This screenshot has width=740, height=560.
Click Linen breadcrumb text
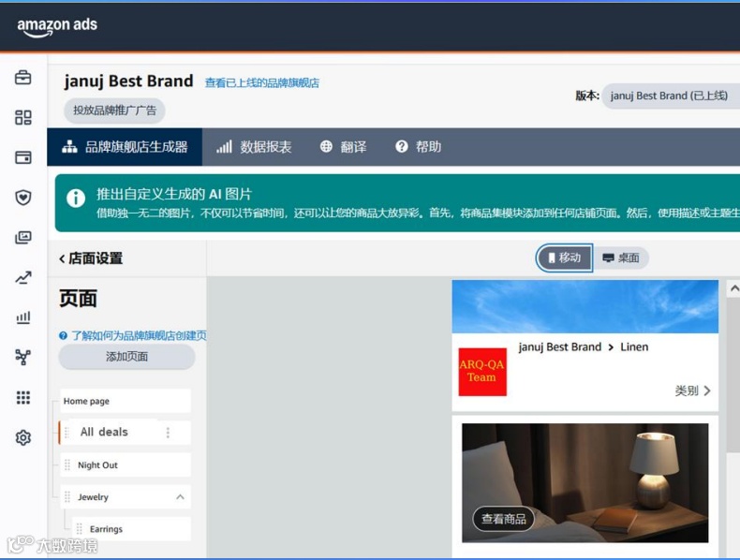point(634,347)
